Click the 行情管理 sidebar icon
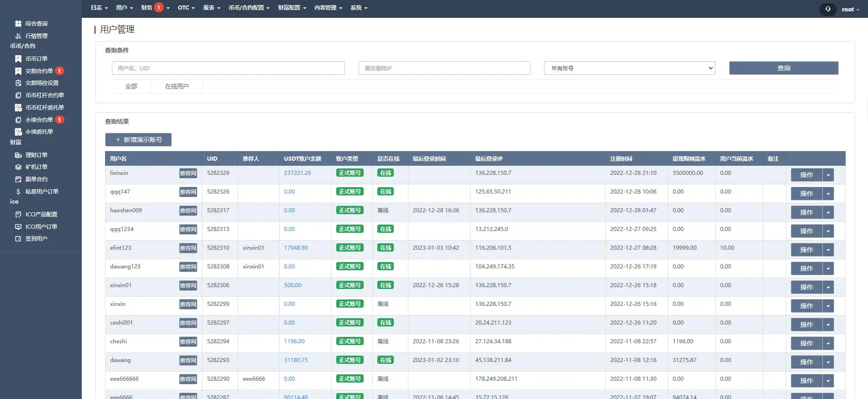The width and height of the screenshot is (868, 399). coord(18,36)
